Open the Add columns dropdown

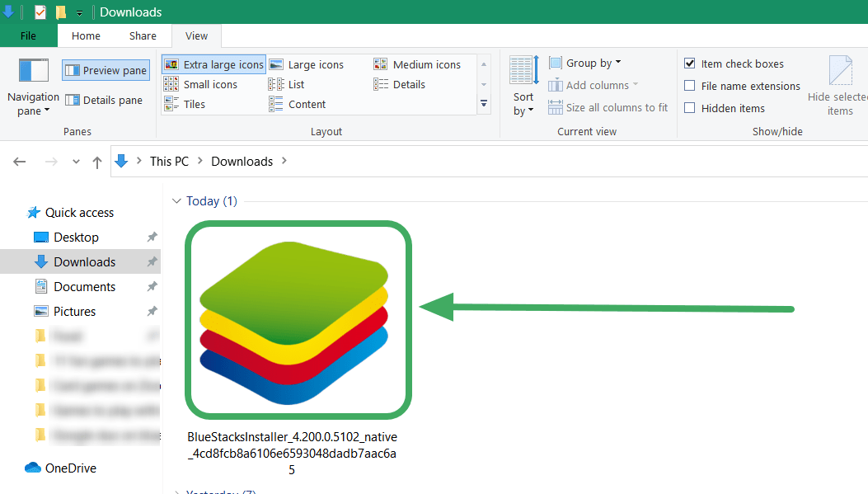593,85
